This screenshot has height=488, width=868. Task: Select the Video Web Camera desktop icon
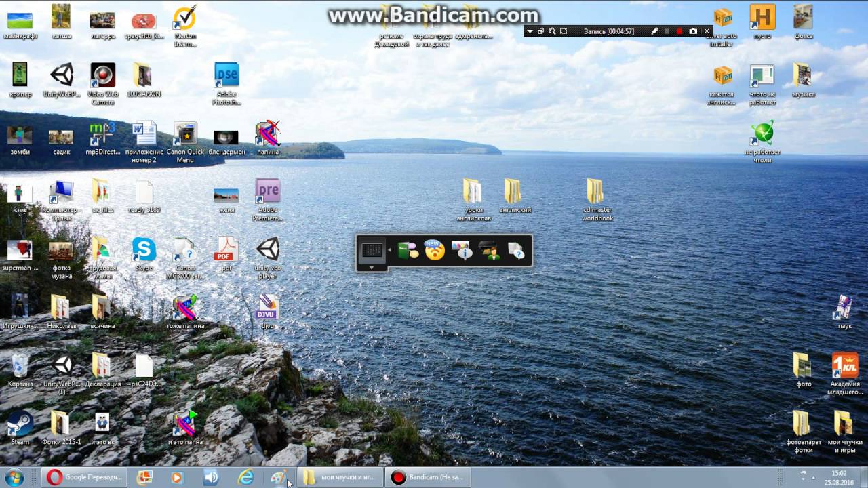[102, 84]
